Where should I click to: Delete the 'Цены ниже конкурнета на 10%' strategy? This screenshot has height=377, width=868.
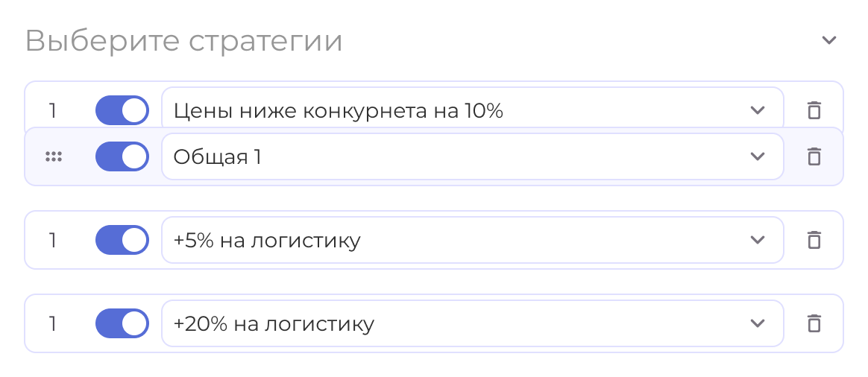pos(814,110)
